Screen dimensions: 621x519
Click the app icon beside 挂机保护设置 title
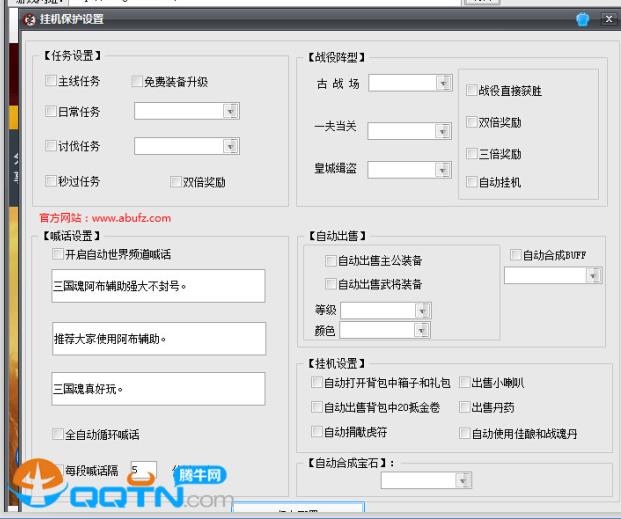click(x=14, y=20)
